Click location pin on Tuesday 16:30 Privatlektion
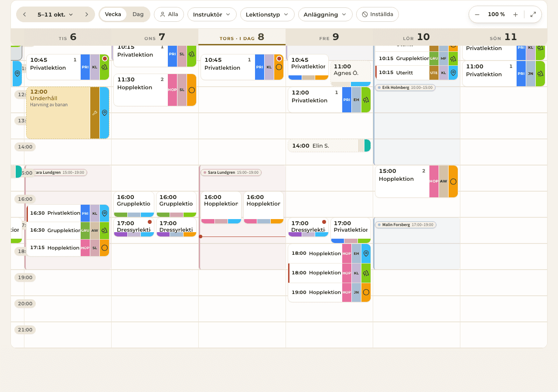The height and width of the screenshot is (392, 558). pos(104,213)
